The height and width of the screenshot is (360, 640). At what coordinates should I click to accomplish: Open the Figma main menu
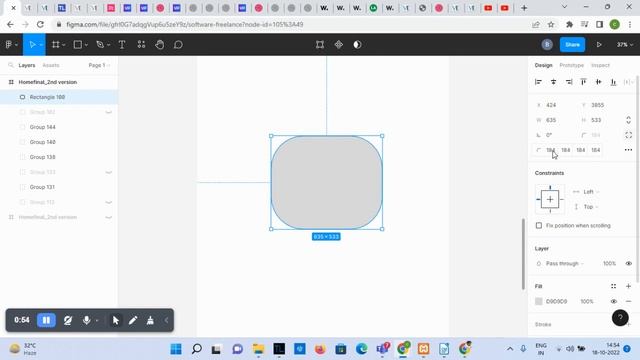click(x=11, y=44)
